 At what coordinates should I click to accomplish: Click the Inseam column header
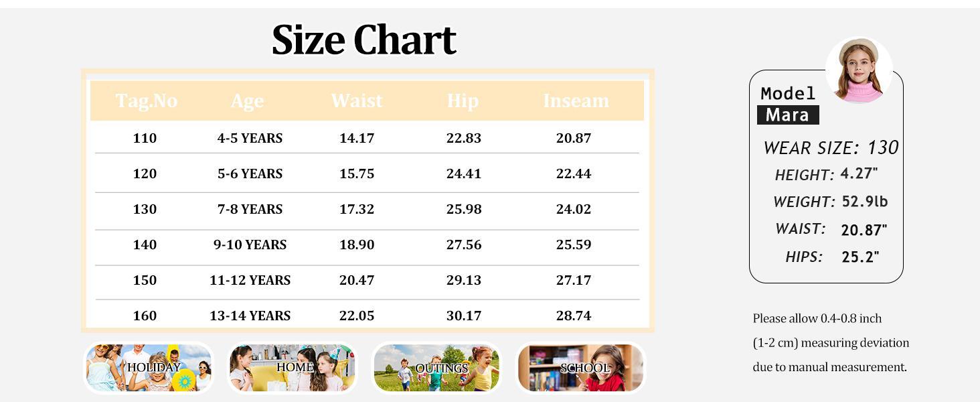point(576,100)
